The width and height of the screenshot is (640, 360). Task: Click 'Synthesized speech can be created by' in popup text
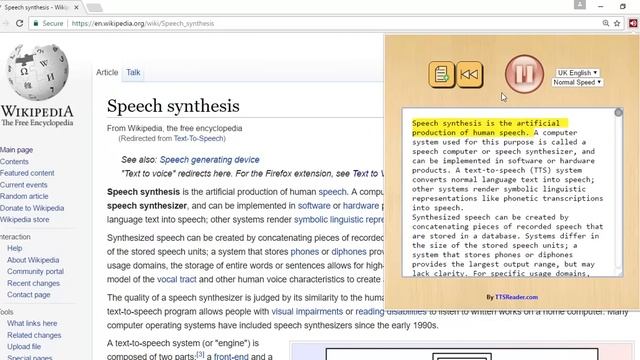click(490, 217)
